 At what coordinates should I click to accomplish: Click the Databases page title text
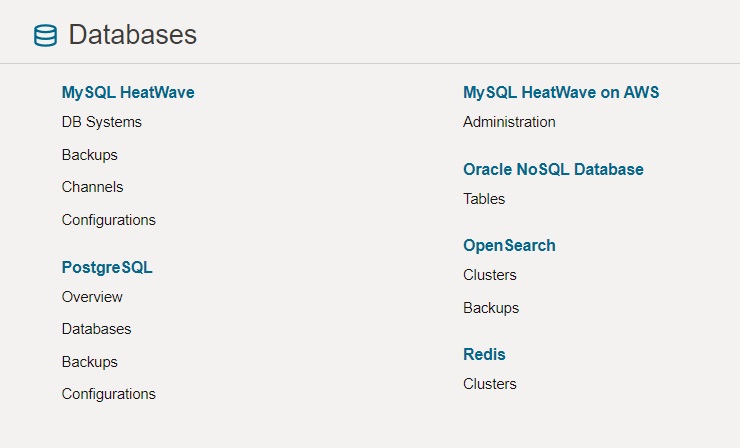tap(133, 34)
